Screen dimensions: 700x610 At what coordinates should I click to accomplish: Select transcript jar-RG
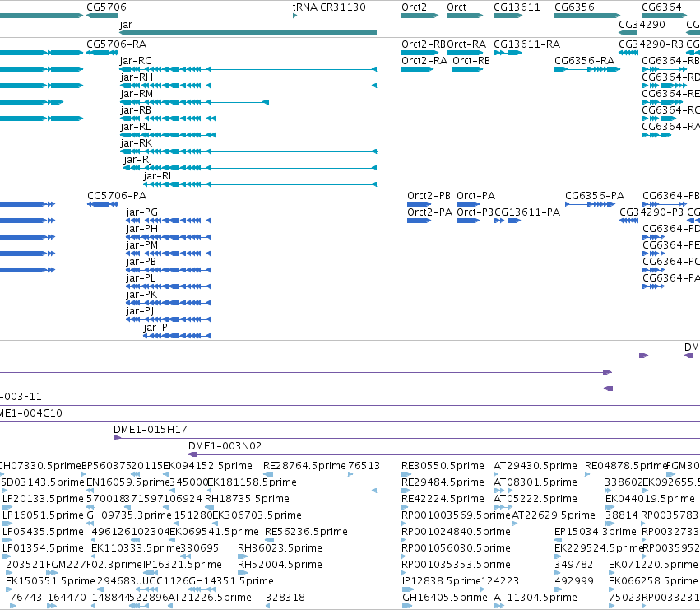pyautogui.click(x=248, y=69)
